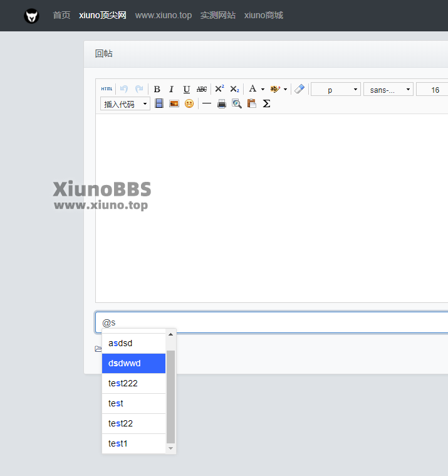This screenshot has width=448, height=476.
Task: Insert a horizontal rule
Action: (x=207, y=104)
